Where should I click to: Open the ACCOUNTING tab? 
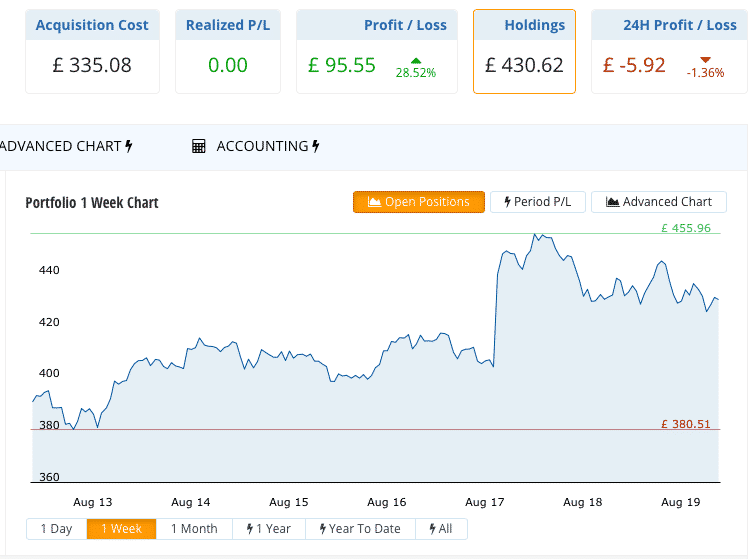coord(255,146)
